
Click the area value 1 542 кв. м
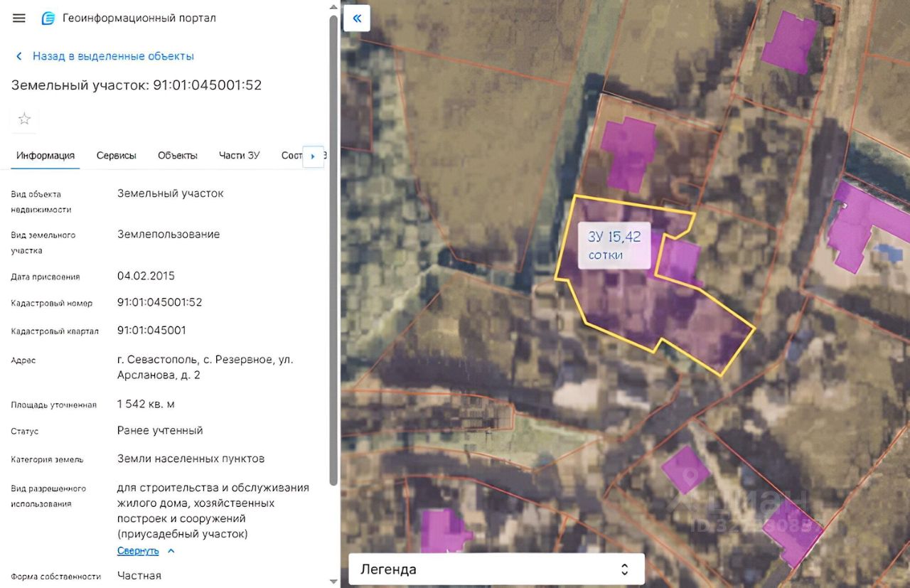pos(146,404)
